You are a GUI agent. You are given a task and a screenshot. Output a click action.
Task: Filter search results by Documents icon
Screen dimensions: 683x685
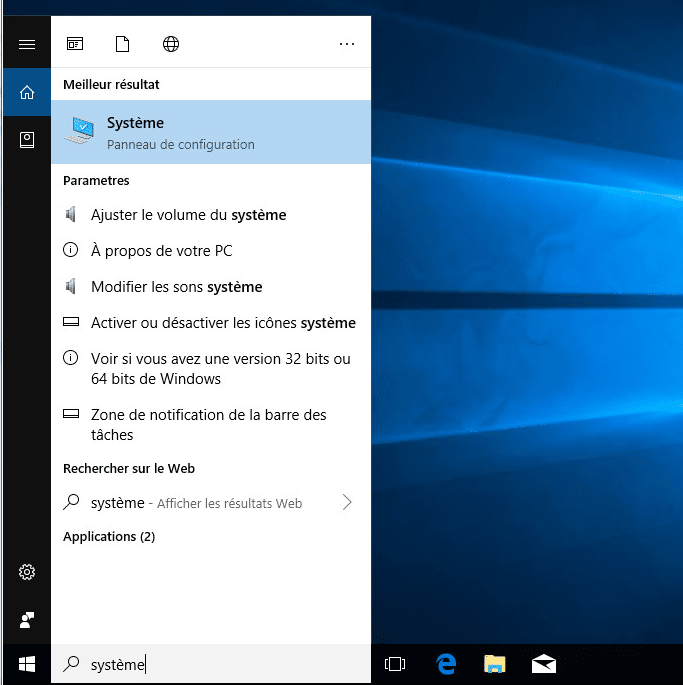tap(122, 44)
